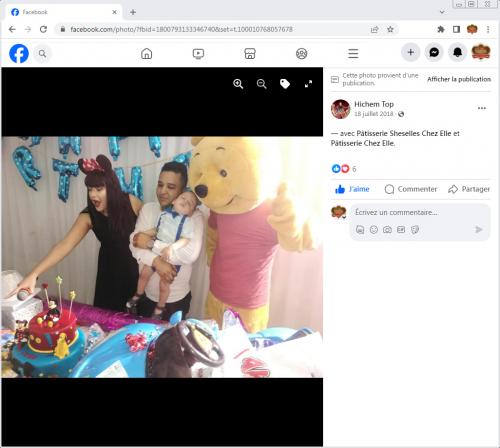The width and height of the screenshot is (500, 448).
Task: Open the post options three-dot menu
Action: 482,108
